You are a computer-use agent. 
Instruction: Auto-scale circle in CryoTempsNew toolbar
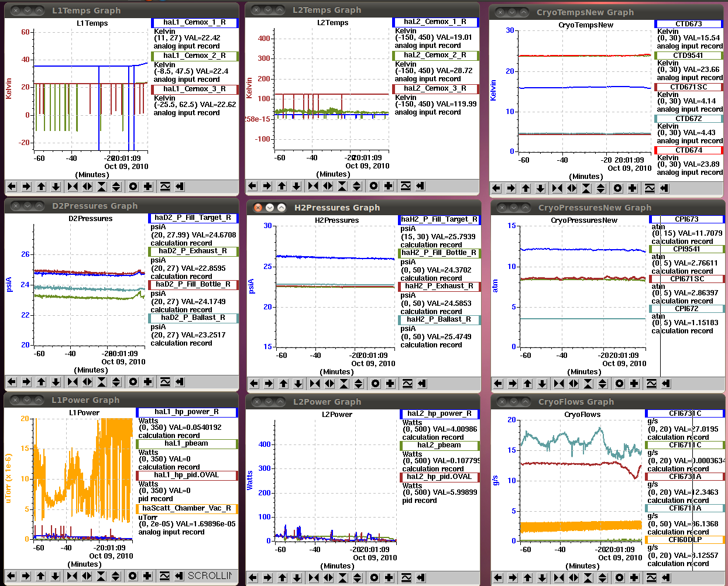pyautogui.click(x=618, y=188)
